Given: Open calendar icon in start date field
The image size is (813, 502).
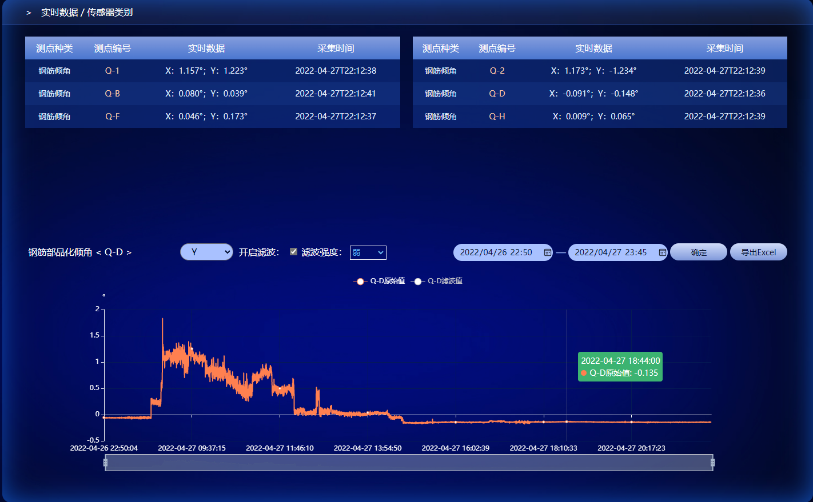Looking at the screenshot, I should 547,253.
